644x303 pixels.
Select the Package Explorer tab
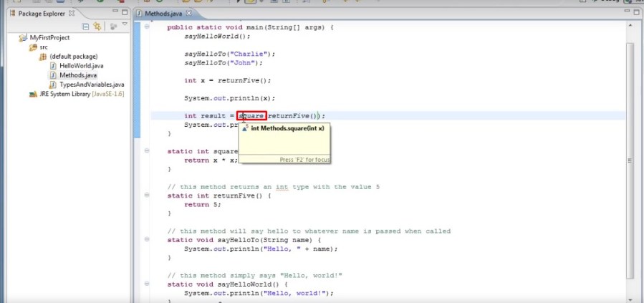(40, 13)
